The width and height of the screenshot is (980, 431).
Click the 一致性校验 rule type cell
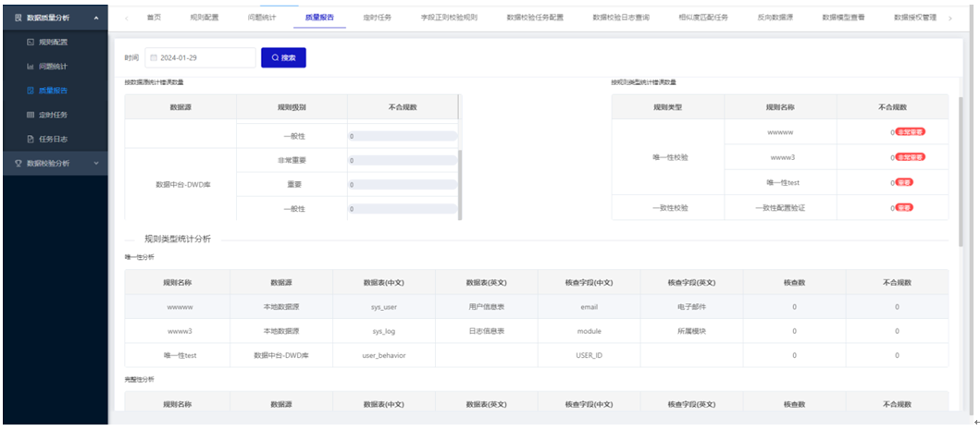667,207
